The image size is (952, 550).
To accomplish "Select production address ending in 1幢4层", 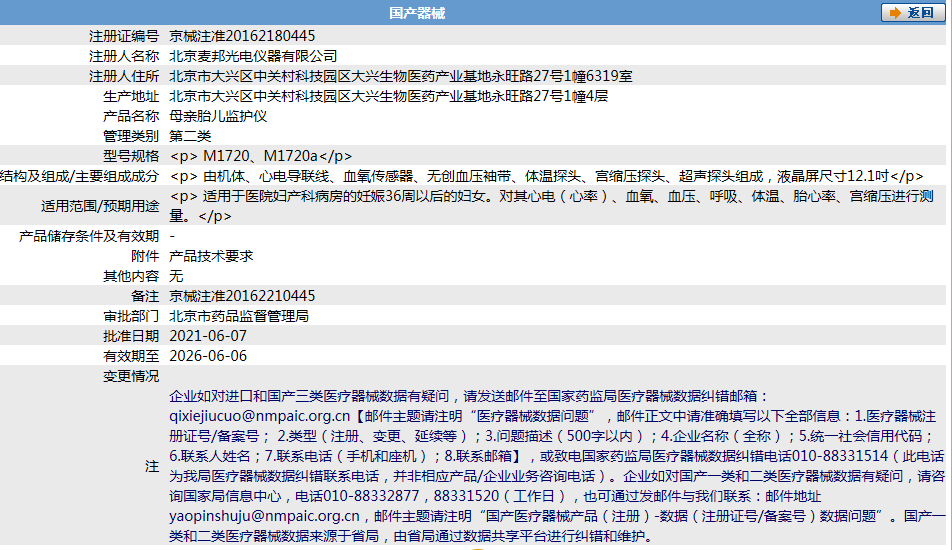I will pos(389,96).
